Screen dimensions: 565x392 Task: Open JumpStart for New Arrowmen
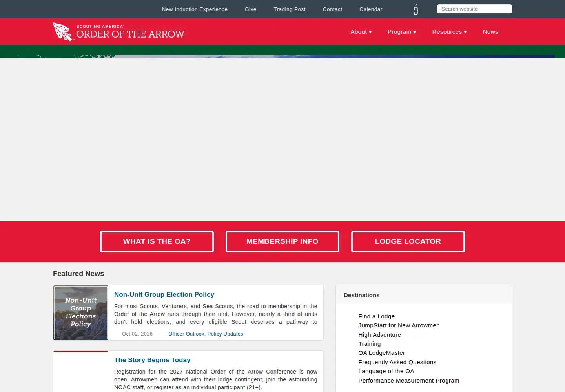(x=399, y=325)
